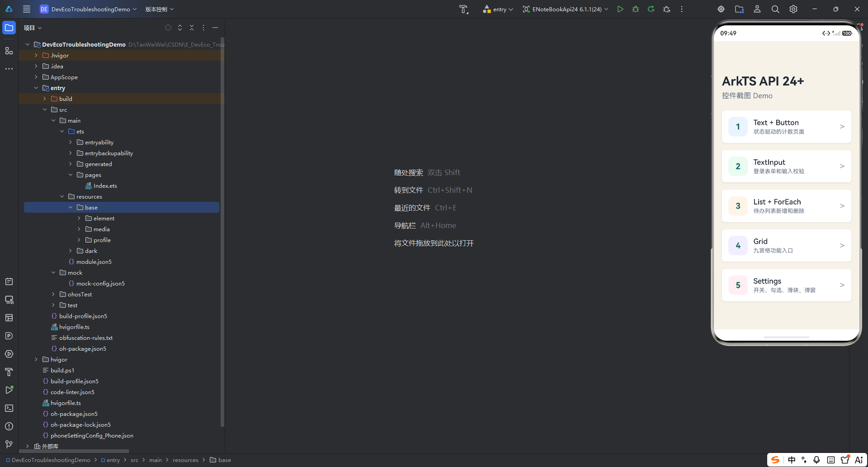The image size is (868, 467).
Task: Open the account profile icon
Action: pos(757,9)
